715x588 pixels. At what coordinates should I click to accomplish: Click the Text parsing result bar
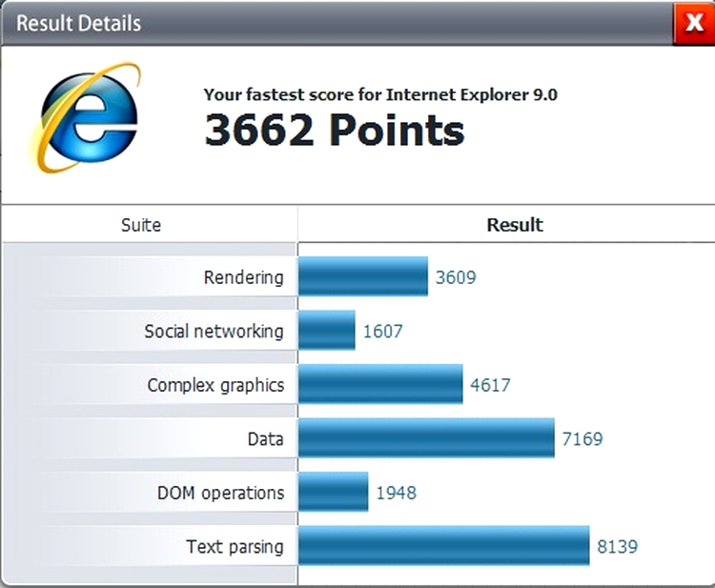(444, 546)
